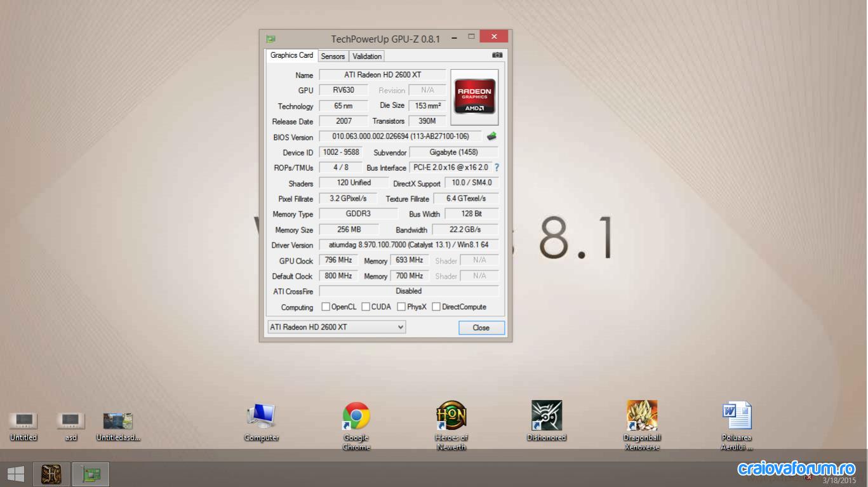The width and height of the screenshot is (868, 487).
Task: Expand the ATI Radeon HD 2600 XT dropdown
Action: pos(337,327)
